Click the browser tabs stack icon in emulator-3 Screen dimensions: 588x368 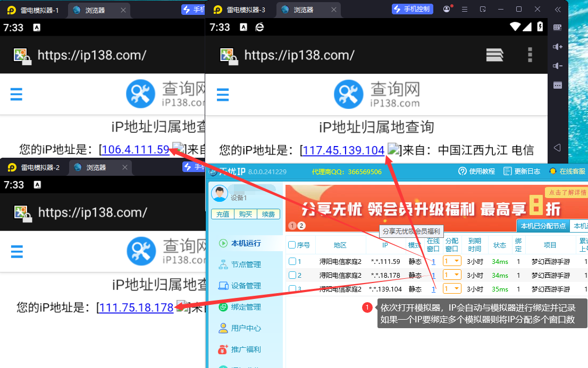click(x=494, y=55)
